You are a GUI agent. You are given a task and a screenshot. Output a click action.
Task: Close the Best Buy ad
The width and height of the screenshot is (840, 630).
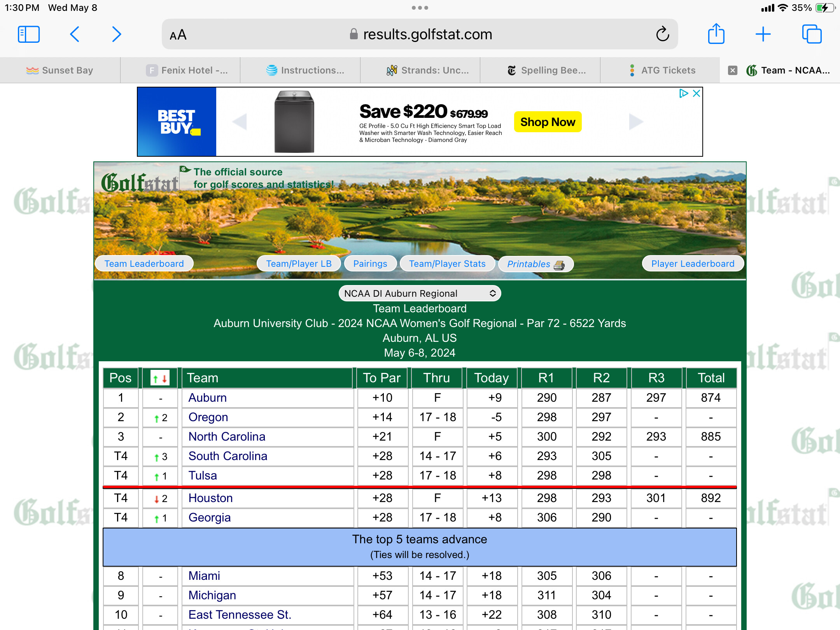[696, 93]
